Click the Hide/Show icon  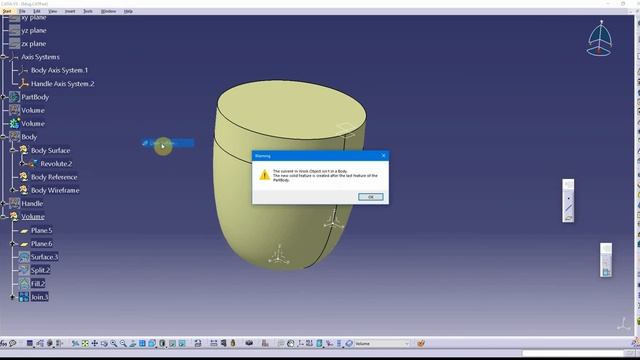coord(172,344)
